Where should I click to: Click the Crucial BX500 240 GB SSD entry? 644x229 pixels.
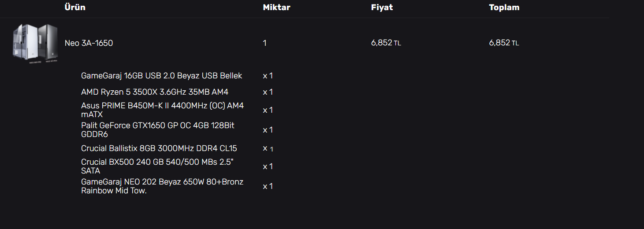coord(157,166)
